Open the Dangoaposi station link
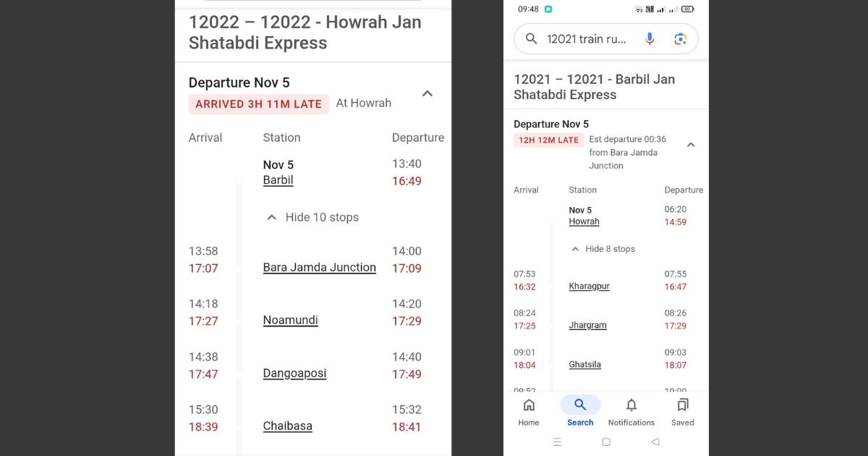The width and height of the screenshot is (868, 456). click(x=294, y=373)
